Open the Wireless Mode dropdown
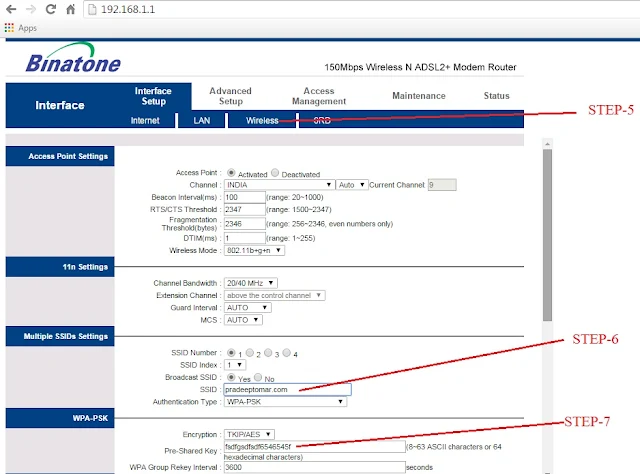The width and height of the screenshot is (640, 474). pos(254,250)
